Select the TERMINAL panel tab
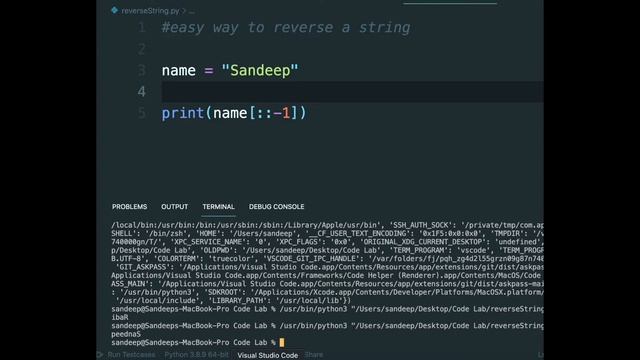This screenshot has height=360, width=640. (x=218, y=207)
